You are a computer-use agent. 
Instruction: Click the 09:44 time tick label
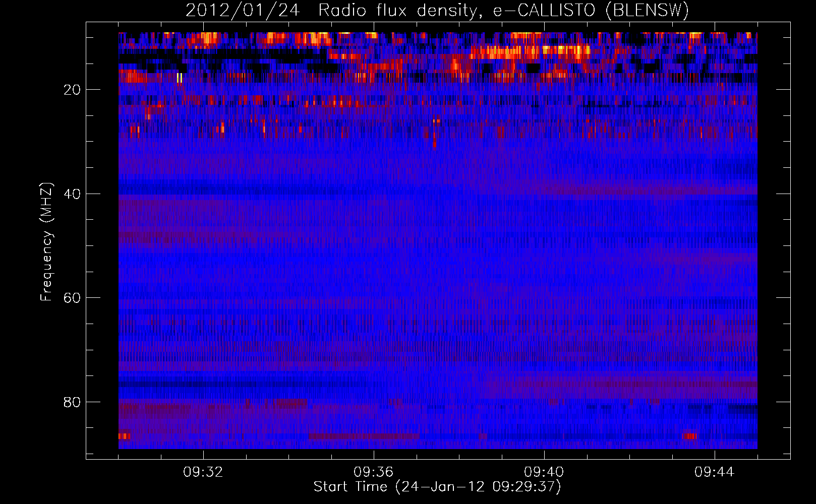pos(715,472)
